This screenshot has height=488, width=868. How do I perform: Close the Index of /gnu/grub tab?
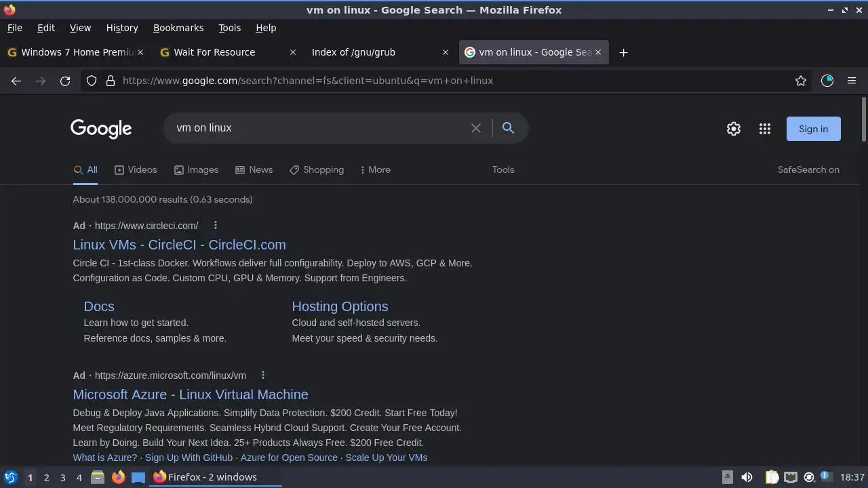click(x=446, y=52)
